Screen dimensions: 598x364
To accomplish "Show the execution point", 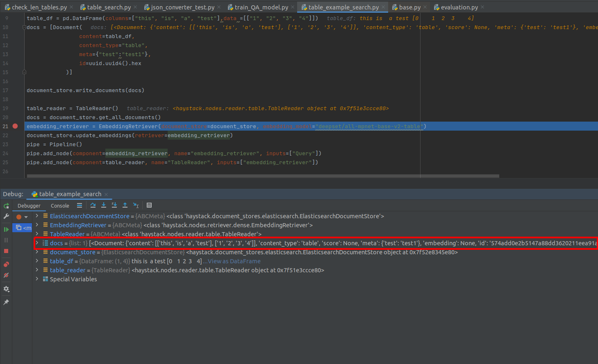I will click(80, 205).
